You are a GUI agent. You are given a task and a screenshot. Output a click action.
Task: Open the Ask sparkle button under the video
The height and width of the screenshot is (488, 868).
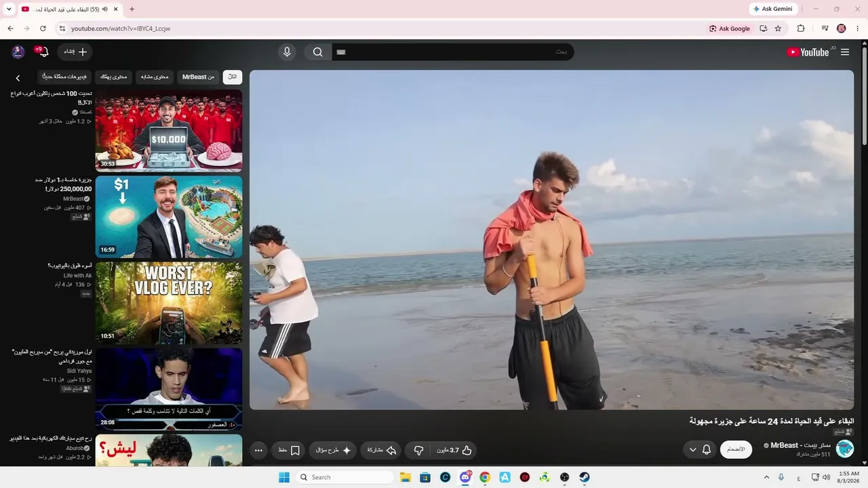(x=334, y=450)
